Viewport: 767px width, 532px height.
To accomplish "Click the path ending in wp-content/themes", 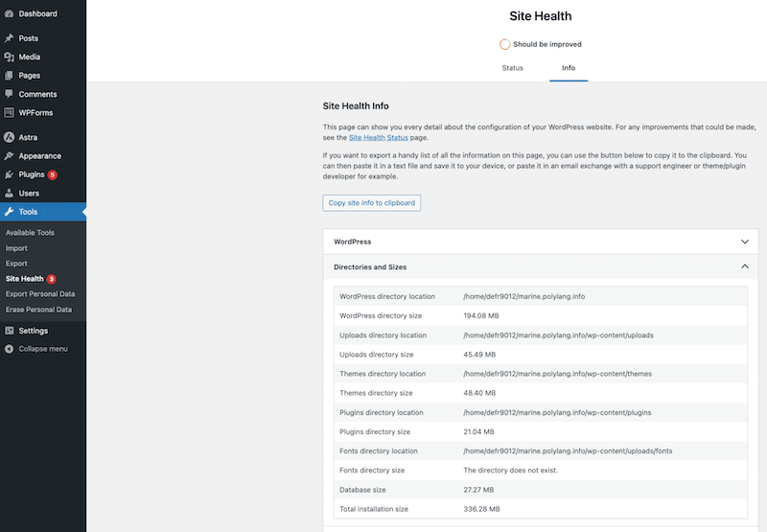I will (x=557, y=374).
